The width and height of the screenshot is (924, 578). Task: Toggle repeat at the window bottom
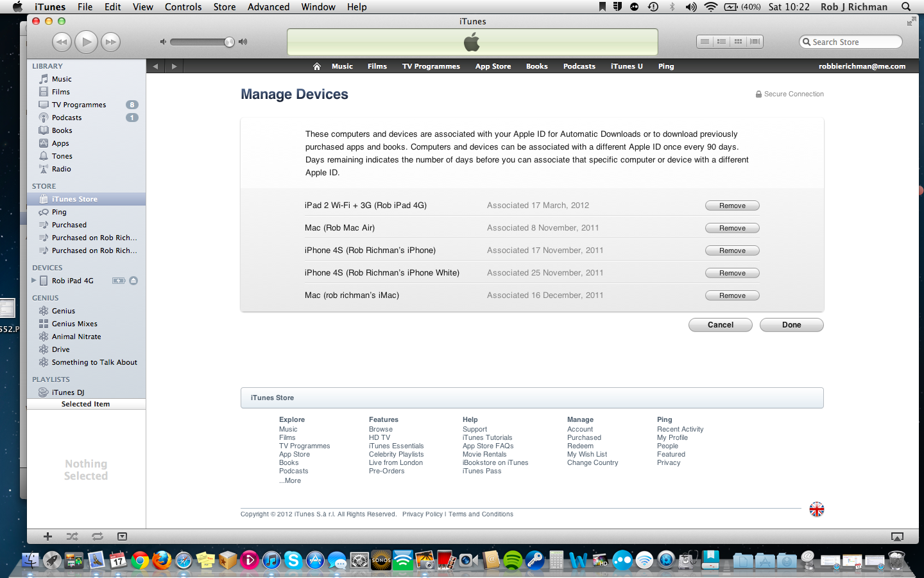98,536
